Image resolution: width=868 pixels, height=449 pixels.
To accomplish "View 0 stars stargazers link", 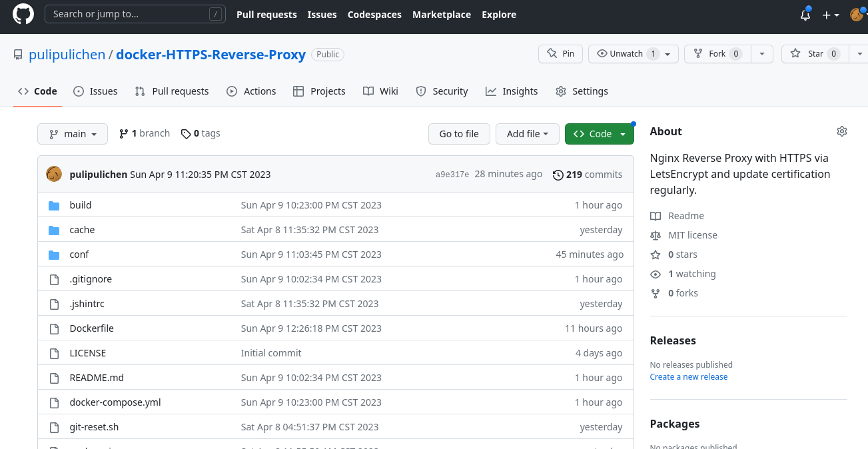I will click(x=674, y=254).
